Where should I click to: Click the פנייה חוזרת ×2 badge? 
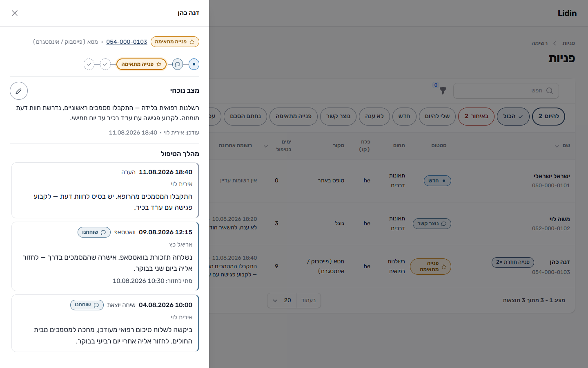point(513,262)
